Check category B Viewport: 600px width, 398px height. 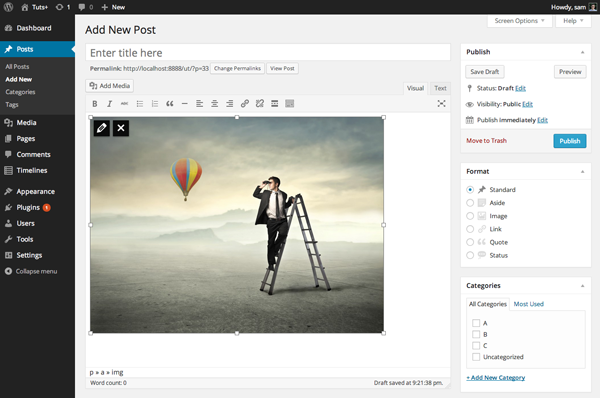pos(476,334)
